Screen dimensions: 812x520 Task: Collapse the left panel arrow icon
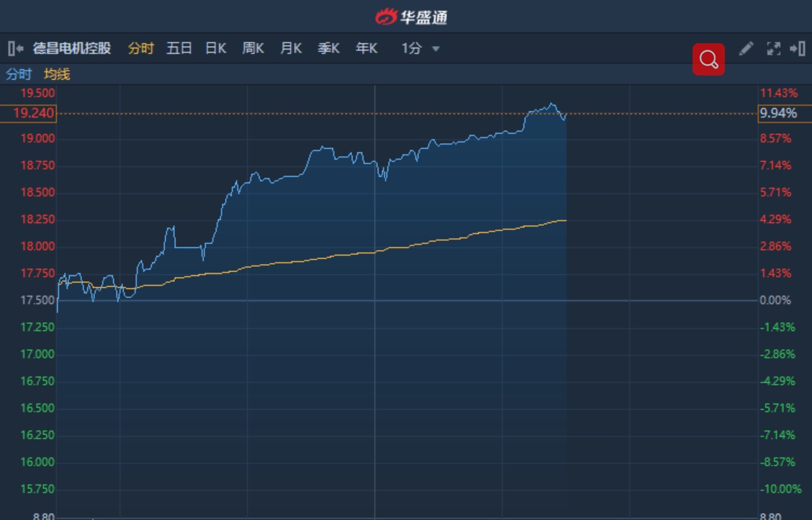15,49
